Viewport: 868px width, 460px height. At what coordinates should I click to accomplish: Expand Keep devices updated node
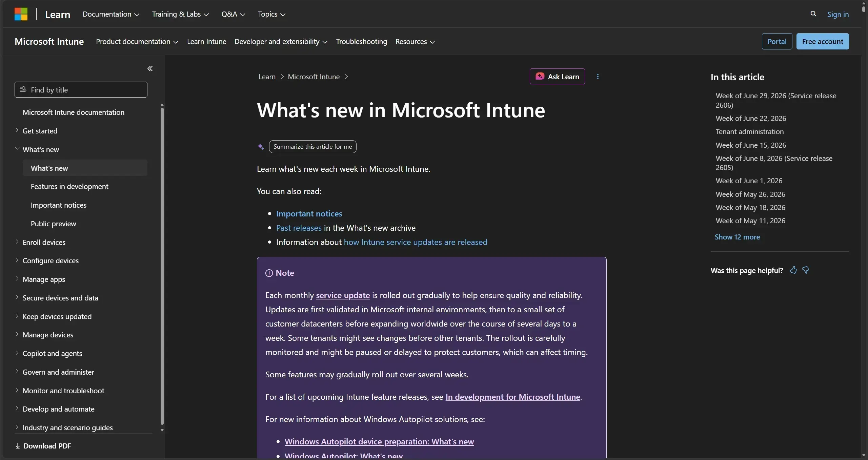(17, 316)
